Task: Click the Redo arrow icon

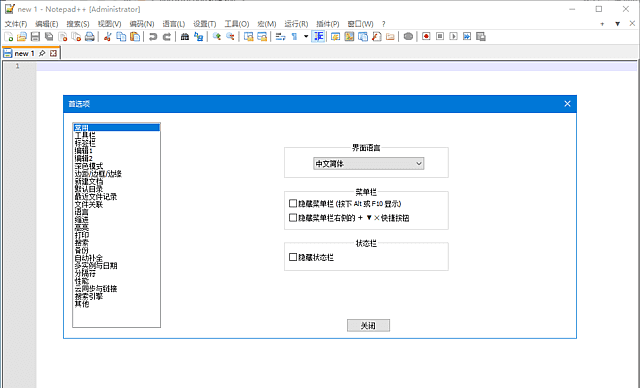Action: point(167,37)
